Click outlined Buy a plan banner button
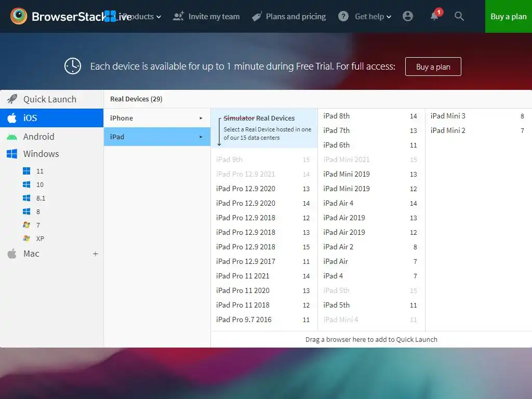Viewport: 532px width, 399px height. pyautogui.click(x=433, y=66)
